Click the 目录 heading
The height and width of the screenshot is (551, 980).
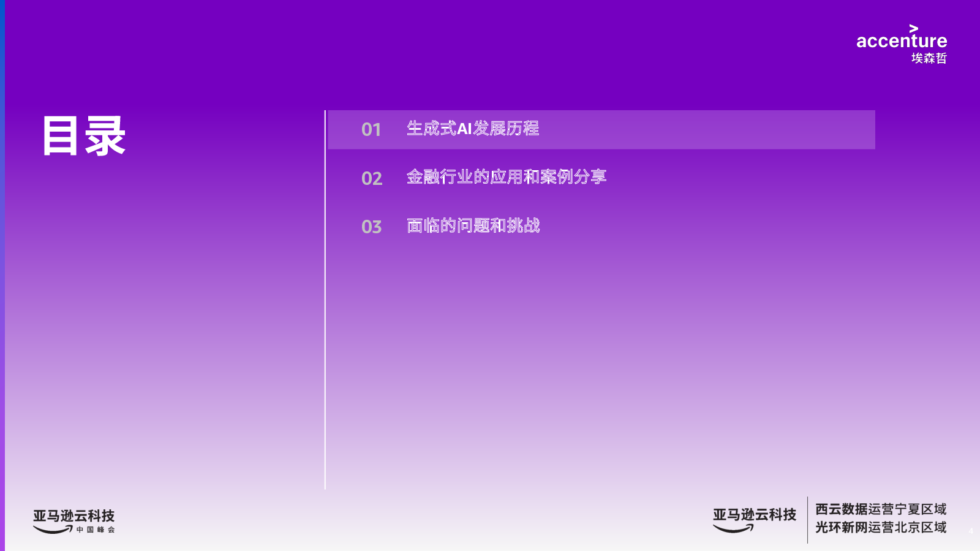(x=84, y=136)
